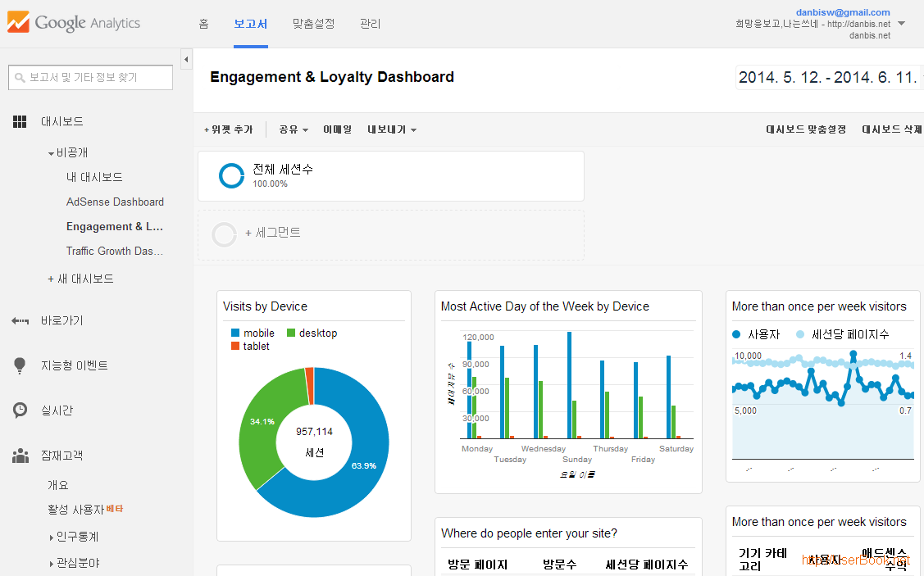Viewport: 924px width, 576px height.
Task: Open the 공유 share dropdown
Action: 291,129
